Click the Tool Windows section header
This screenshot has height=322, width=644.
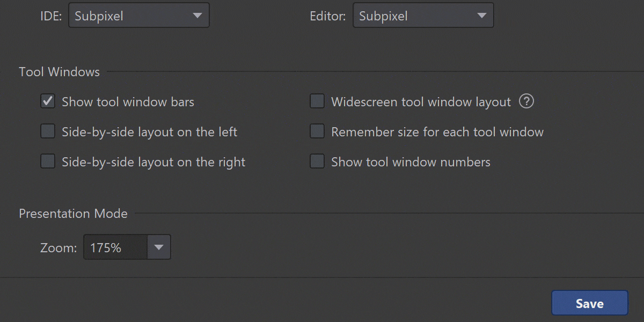coord(59,71)
